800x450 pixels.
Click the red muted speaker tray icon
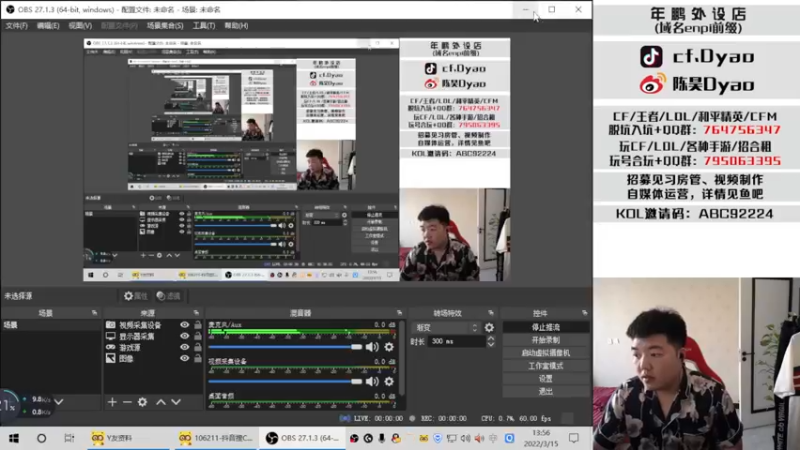479,438
